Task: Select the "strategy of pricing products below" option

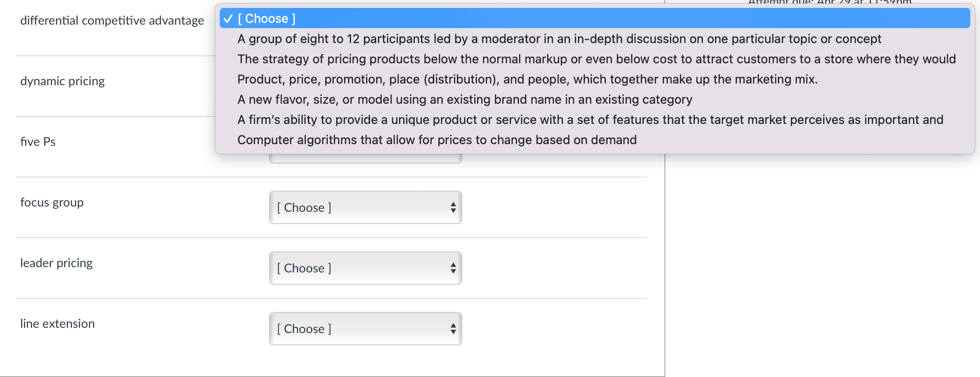Action: point(596,59)
